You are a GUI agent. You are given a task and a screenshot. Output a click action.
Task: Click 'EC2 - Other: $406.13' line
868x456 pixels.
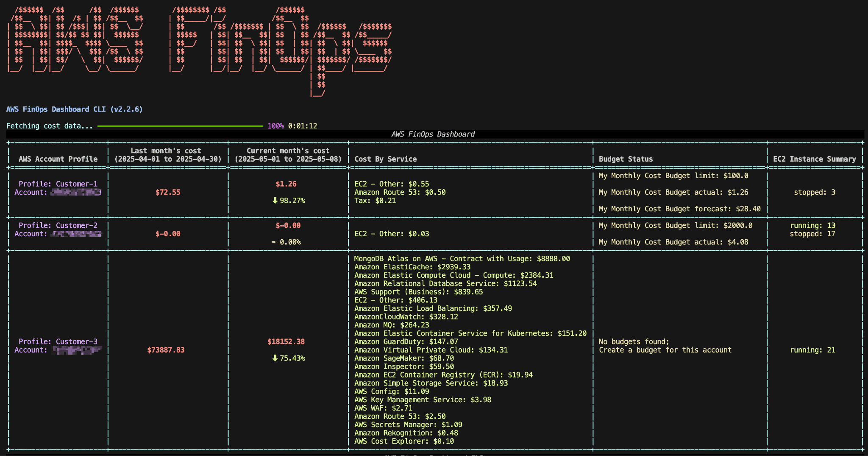[396, 300]
